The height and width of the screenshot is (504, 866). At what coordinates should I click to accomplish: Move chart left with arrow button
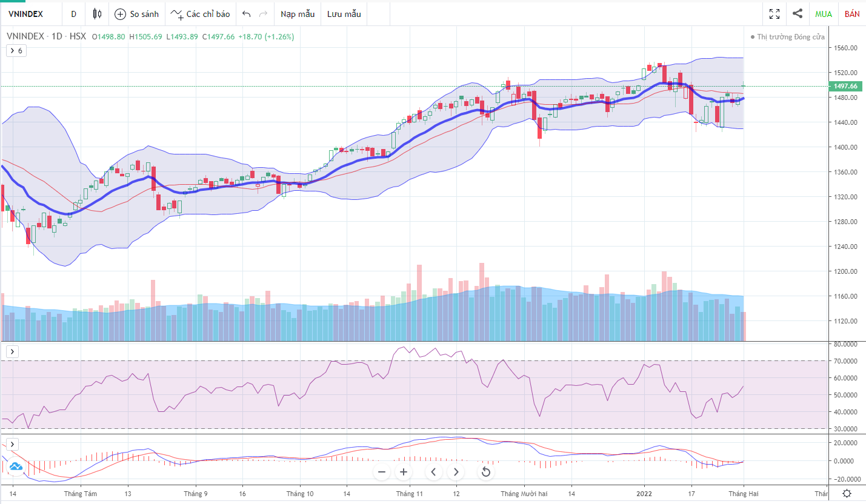coord(433,472)
